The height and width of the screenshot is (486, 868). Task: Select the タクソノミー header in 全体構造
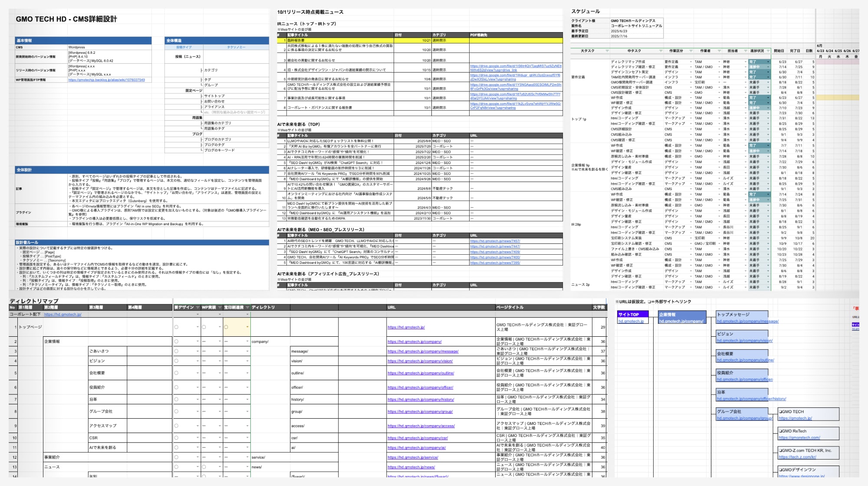point(236,47)
